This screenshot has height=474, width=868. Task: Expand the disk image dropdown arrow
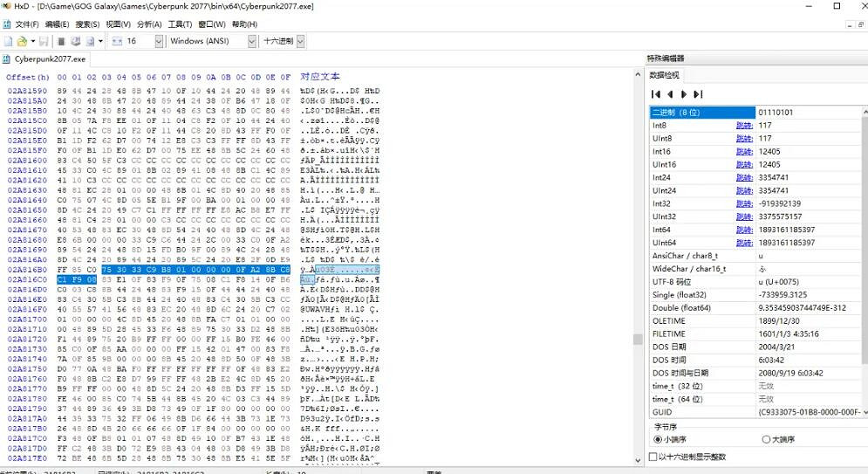pyautogui.click(x=100, y=42)
